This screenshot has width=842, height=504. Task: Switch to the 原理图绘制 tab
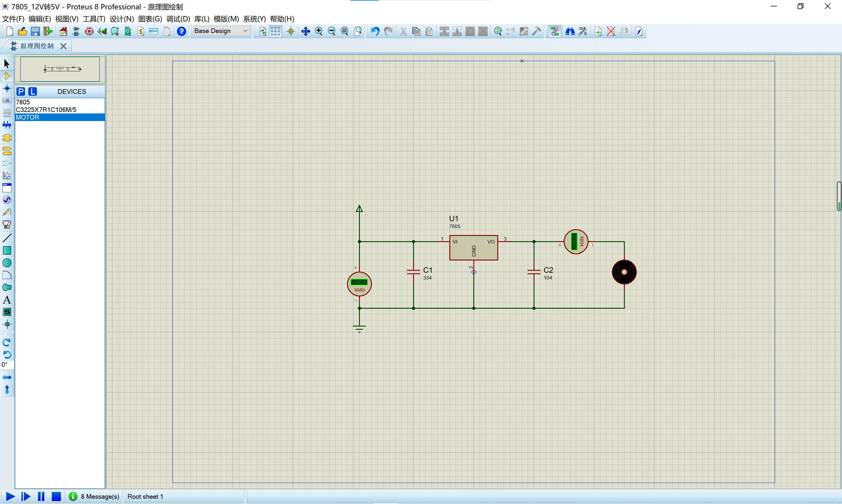coord(37,46)
